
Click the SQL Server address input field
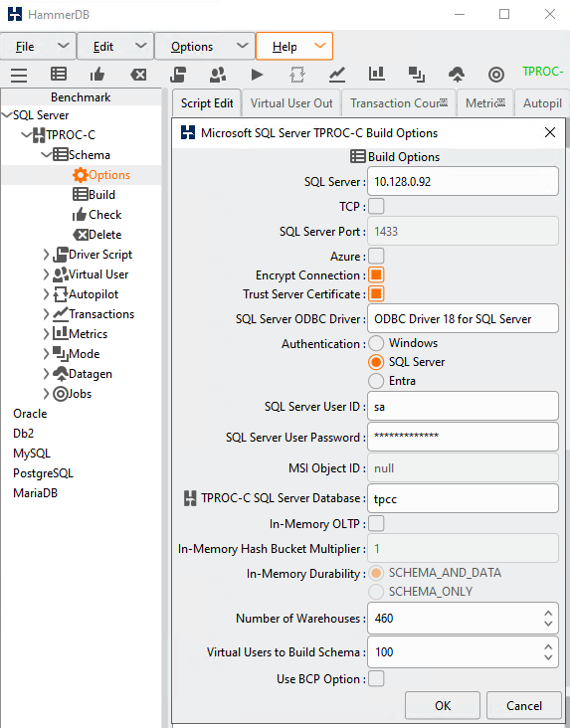(x=463, y=182)
